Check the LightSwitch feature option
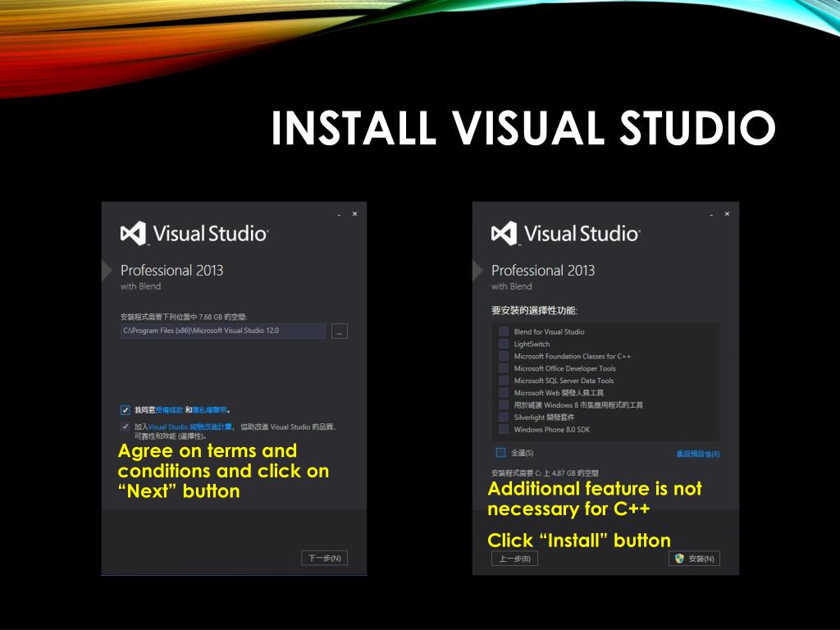 (503, 344)
